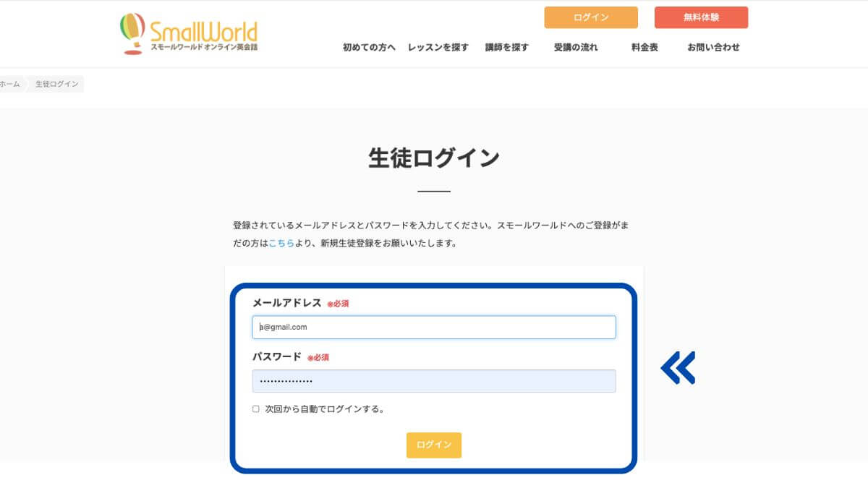The image size is (868, 488).
Task: Focus the パスワード password field
Action: 434,381
